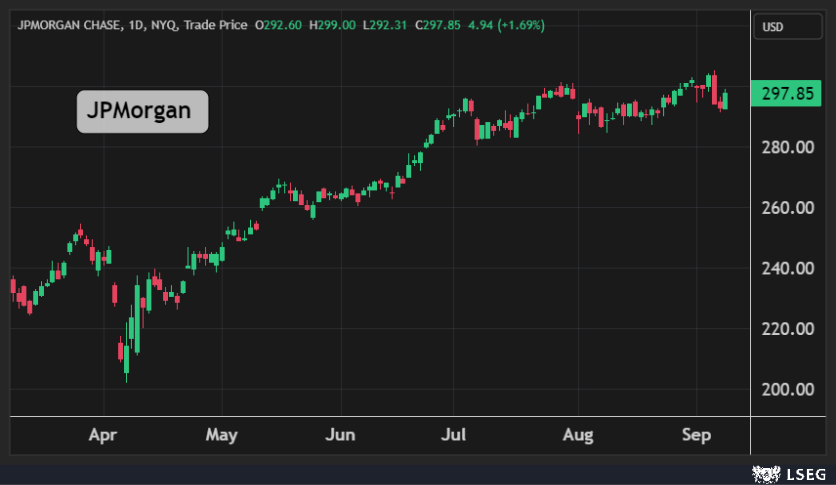Click the 280.00 price axis label

pos(787,148)
